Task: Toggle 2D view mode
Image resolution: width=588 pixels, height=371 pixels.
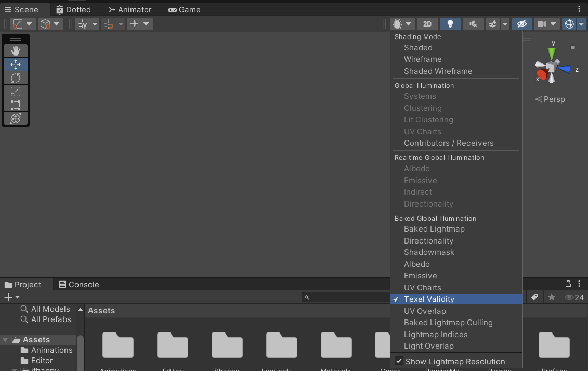Action: 427,23
